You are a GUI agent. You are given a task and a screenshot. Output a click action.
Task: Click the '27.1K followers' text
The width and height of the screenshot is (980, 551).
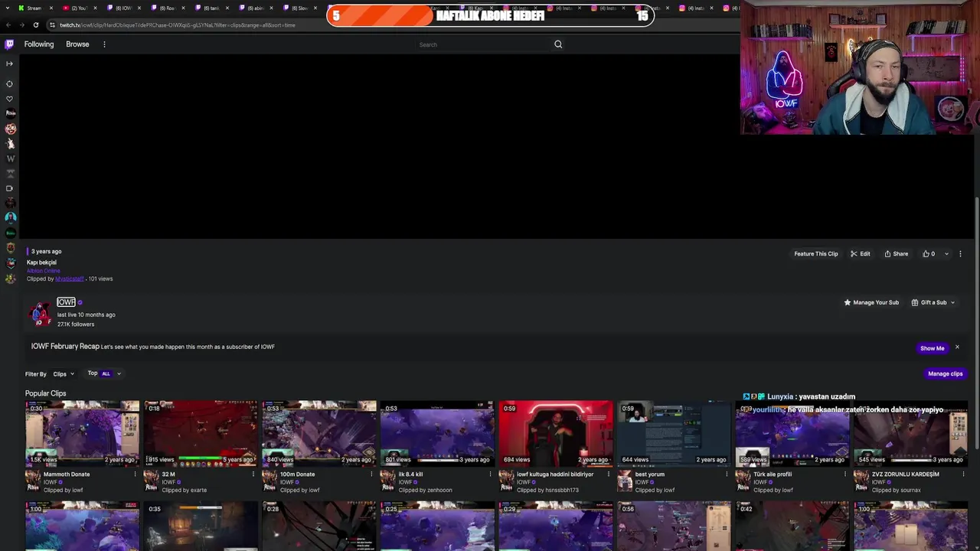click(76, 324)
